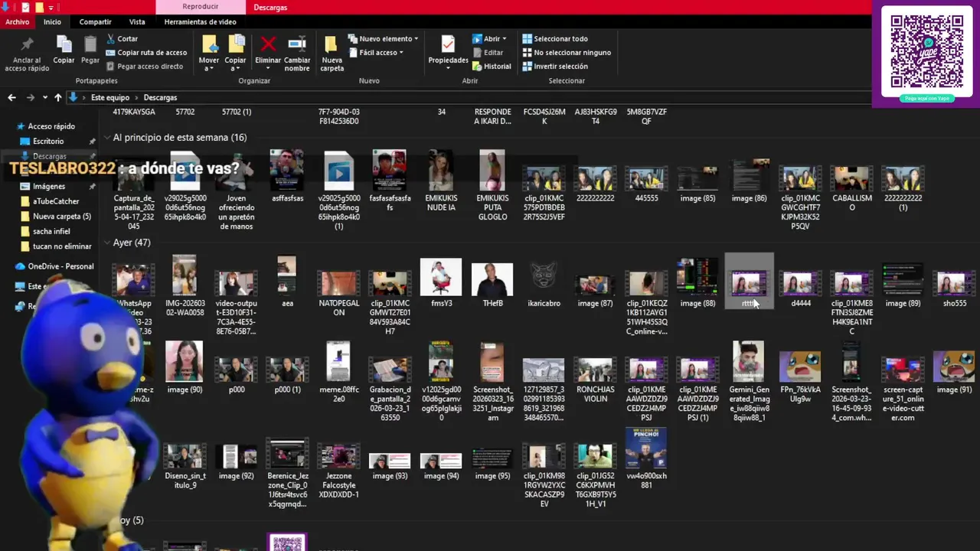Viewport: 980px width, 551px height.
Task: Select the sho555 file
Action: tap(955, 287)
